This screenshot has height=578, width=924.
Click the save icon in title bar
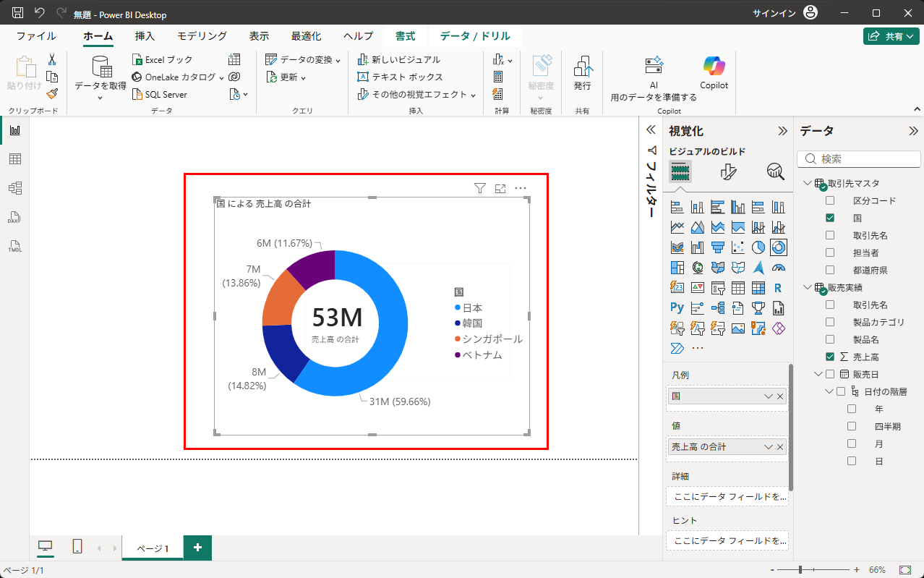[17, 13]
